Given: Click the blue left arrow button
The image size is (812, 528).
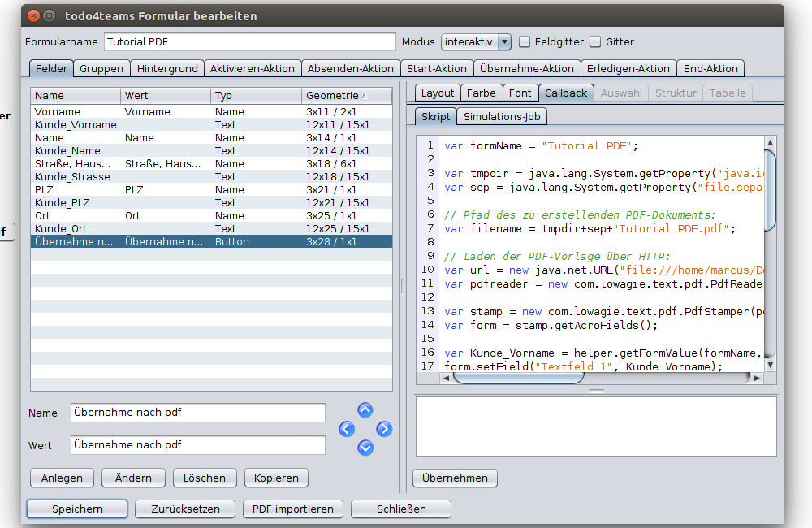Looking at the screenshot, I should click(x=347, y=429).
